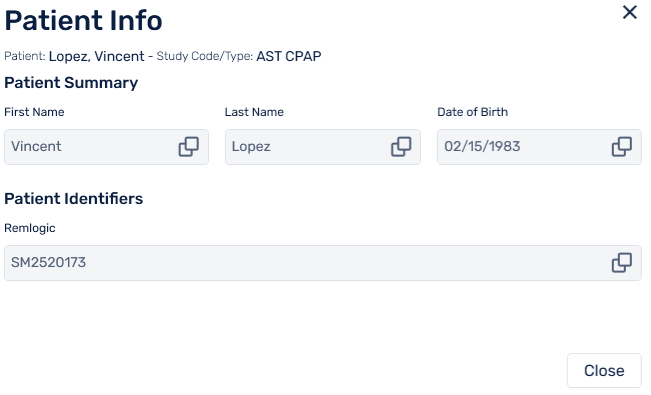Click the AST CPAP study code text

coord(289,56)
